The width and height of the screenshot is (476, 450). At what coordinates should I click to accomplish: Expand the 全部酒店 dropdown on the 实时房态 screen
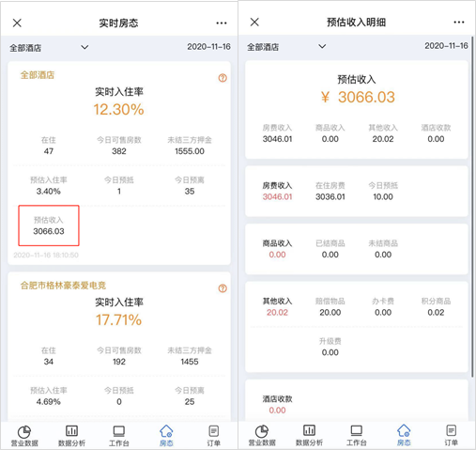coord(49,48)
